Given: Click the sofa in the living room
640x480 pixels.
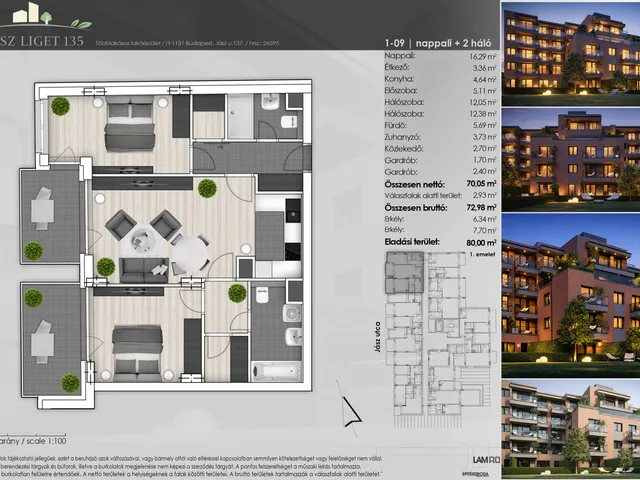Looking at the screenshot, I should pos(144,268).
